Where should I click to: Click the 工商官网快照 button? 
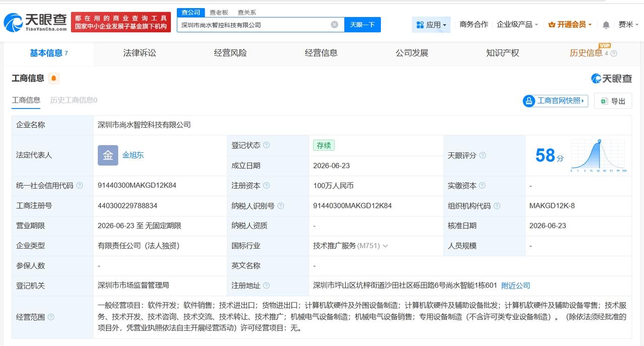[x=555, y=101]
